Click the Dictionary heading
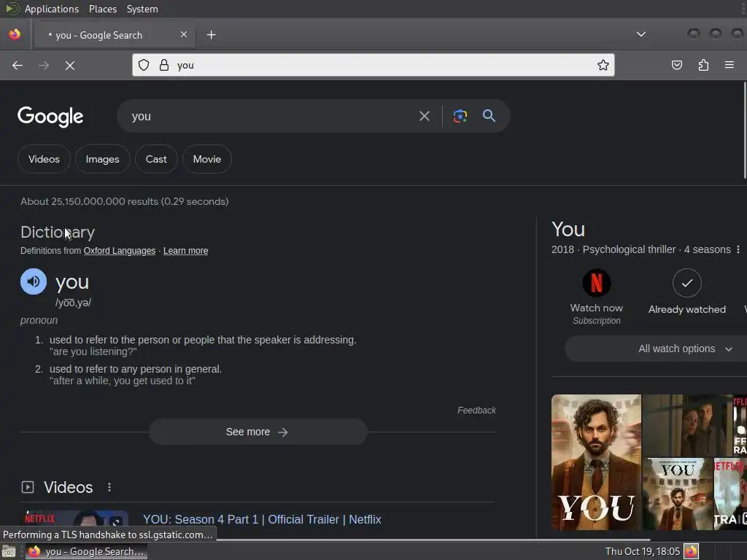Viewport: 747px width, 560px height. [58, 233]
